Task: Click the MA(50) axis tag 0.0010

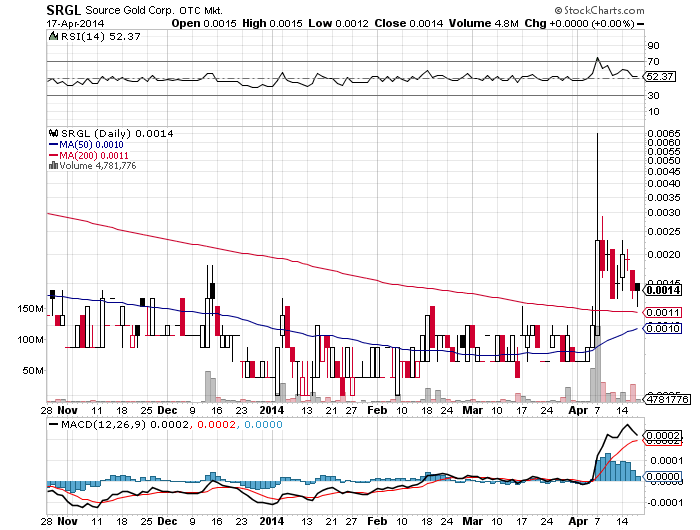Action: point(663,329)
